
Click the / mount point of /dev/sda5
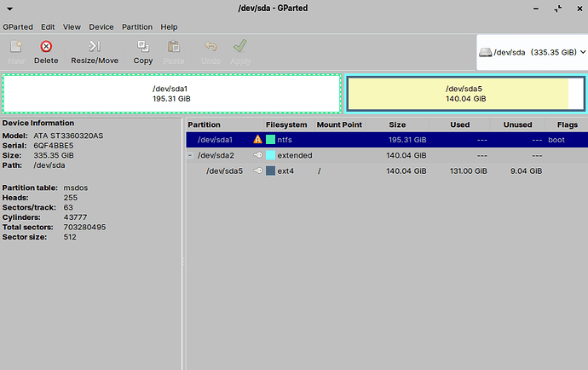point(319,171)
